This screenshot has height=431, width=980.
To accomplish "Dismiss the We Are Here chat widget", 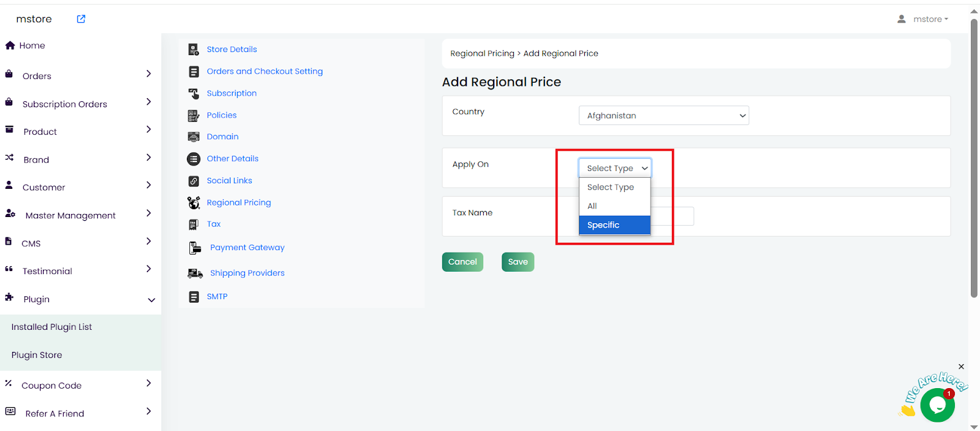I will (x=961, y=367).
